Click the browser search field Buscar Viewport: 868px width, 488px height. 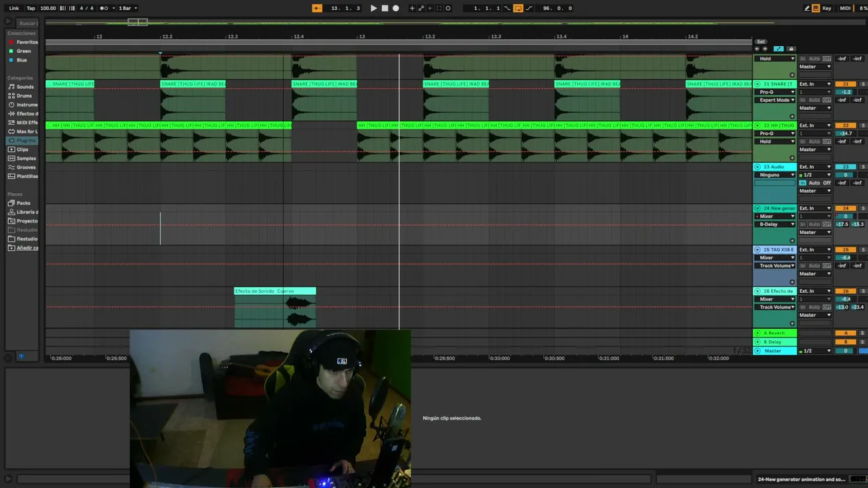point(27,23)
